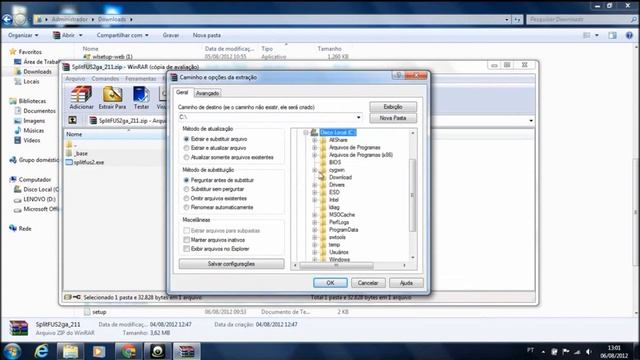
Task: Expand Arquivos de Programas folder node
Action: (314, 147)
